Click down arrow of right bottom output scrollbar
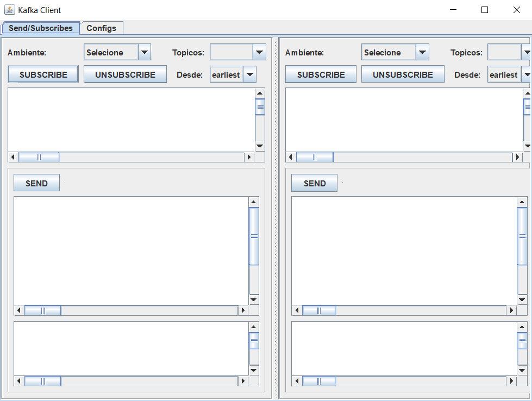Viewport: 532px width, 401px height. click(x=522, y=370)
